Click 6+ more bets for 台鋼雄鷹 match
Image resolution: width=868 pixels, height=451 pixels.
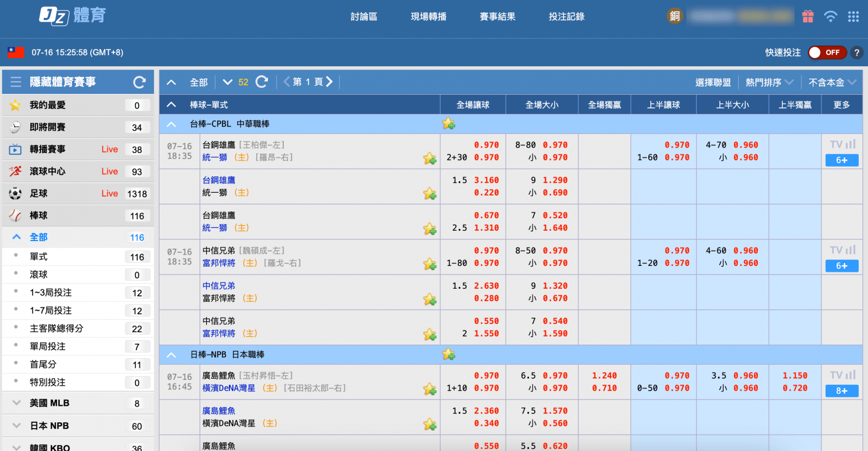[842, 160]
